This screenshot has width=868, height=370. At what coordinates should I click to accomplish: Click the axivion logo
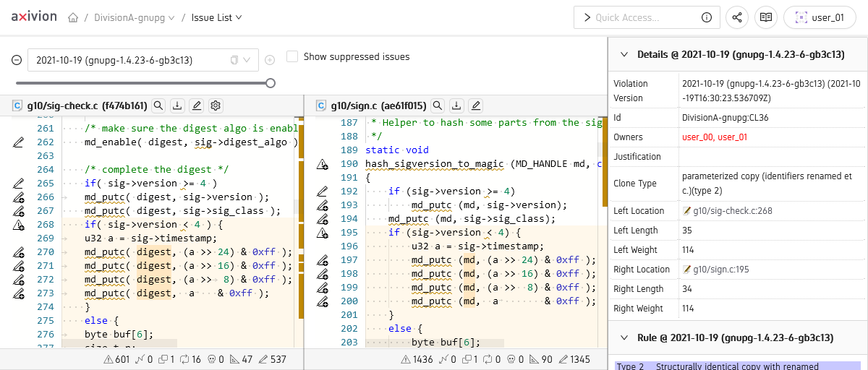(x=35, y=17)
